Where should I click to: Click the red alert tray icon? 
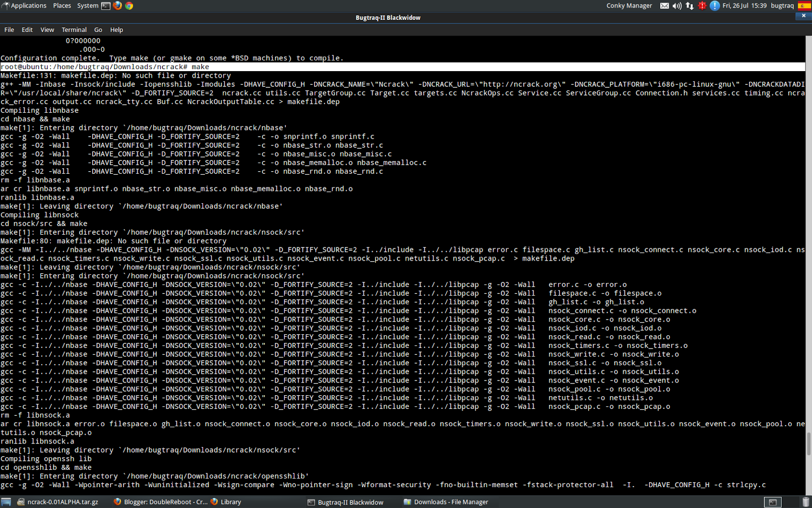click(702, 6)
